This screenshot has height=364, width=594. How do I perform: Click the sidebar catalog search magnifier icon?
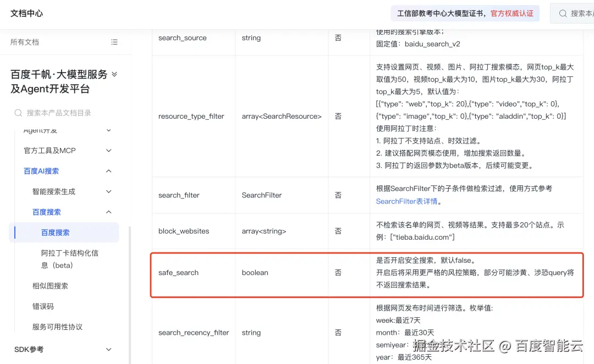[18, 113]
